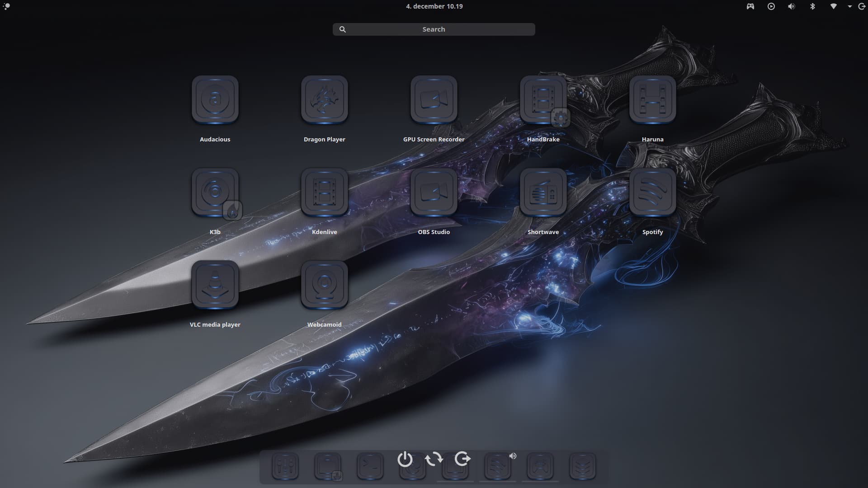Click the restart button with circular arrows

pyautogui.click(x=434, y=460)
